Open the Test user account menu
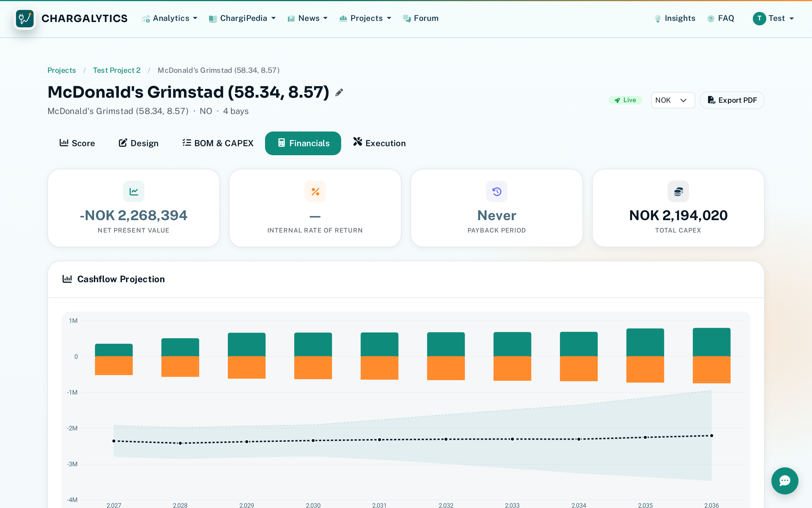This screenshot has height=508, width=812. tap(773, 18)
